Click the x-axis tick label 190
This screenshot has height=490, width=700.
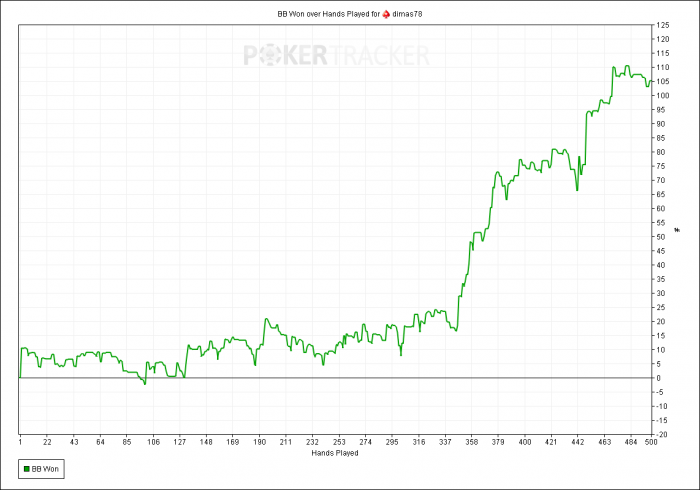(x=259, y=442)
